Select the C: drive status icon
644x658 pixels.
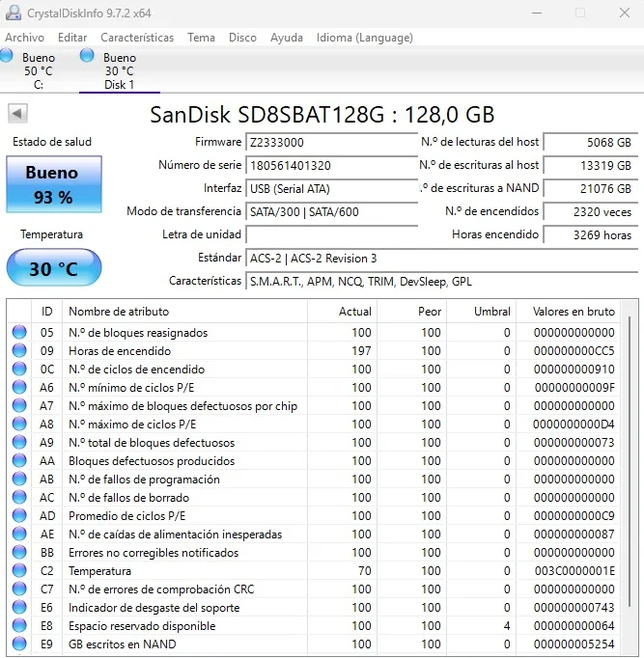click(6, 55)
